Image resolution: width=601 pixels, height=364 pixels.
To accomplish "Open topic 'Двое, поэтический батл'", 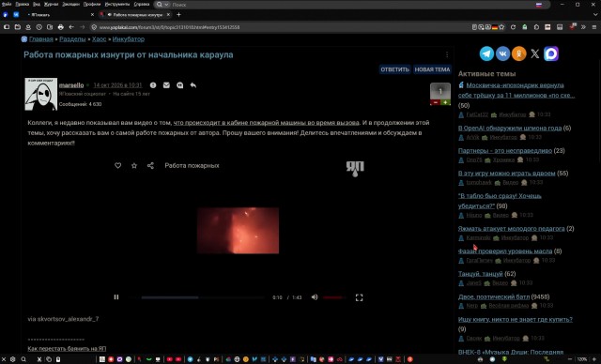I will (494, 296).
